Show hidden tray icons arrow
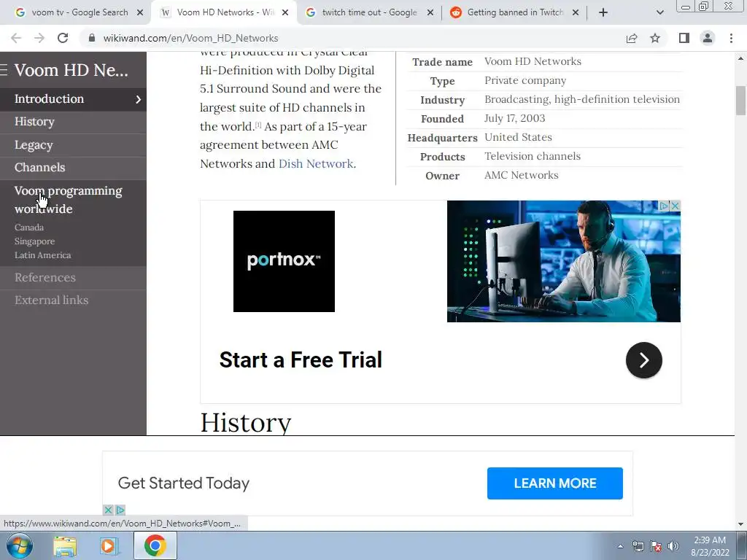Image resolution: width=747 pixels, height=560 pixels. point(620,546)
